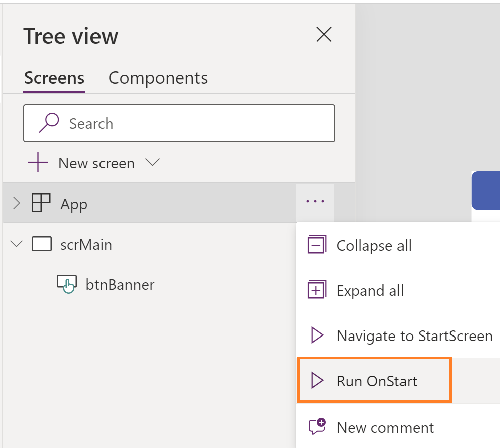Expand the App tree node

16,203
